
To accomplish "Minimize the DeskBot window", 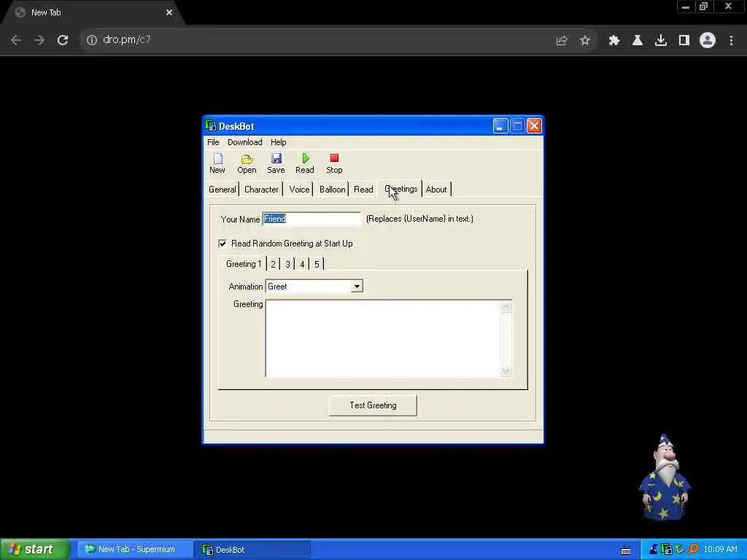I will tap(500, 125).
